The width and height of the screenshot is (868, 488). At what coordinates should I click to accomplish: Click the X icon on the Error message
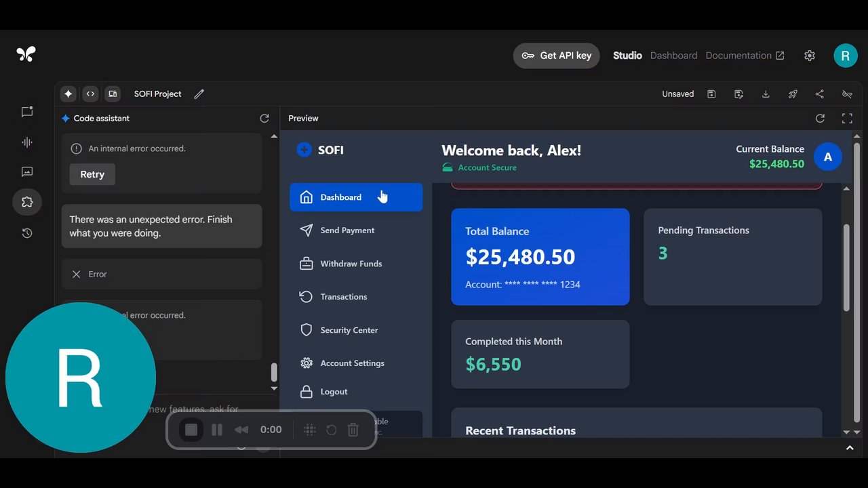(76, 274)
